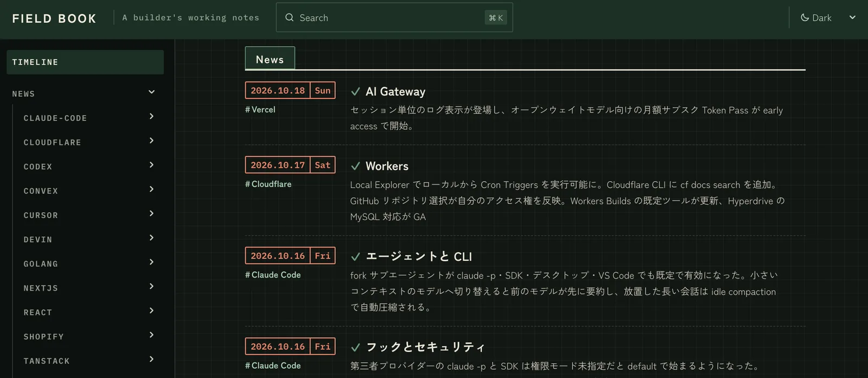Open the Dark theme dropdown
The height and width of the screenshot is (378, 868).
pyautogui.click(x=828, y=17)
